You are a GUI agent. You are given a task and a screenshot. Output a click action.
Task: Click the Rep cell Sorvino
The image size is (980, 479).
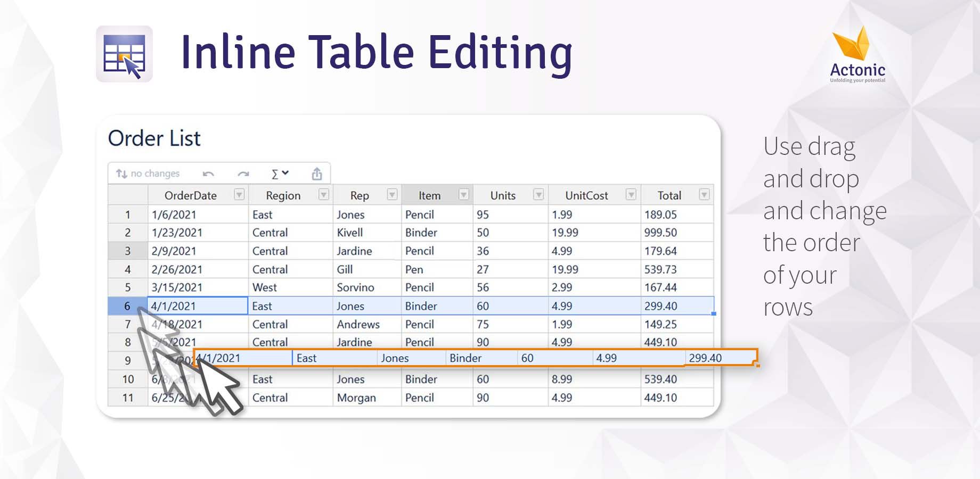pos(367,287)
